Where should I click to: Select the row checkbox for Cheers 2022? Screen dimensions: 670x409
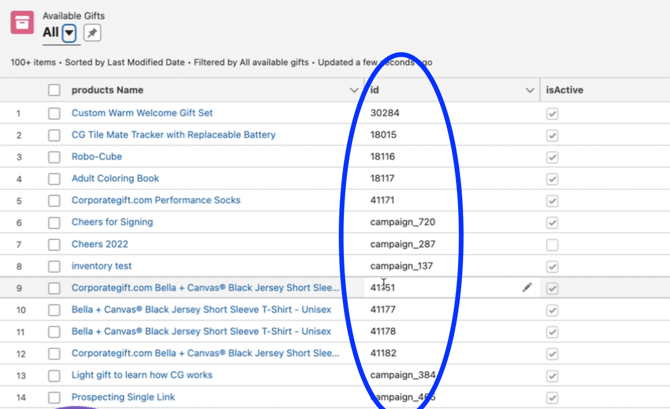[54, 244]
